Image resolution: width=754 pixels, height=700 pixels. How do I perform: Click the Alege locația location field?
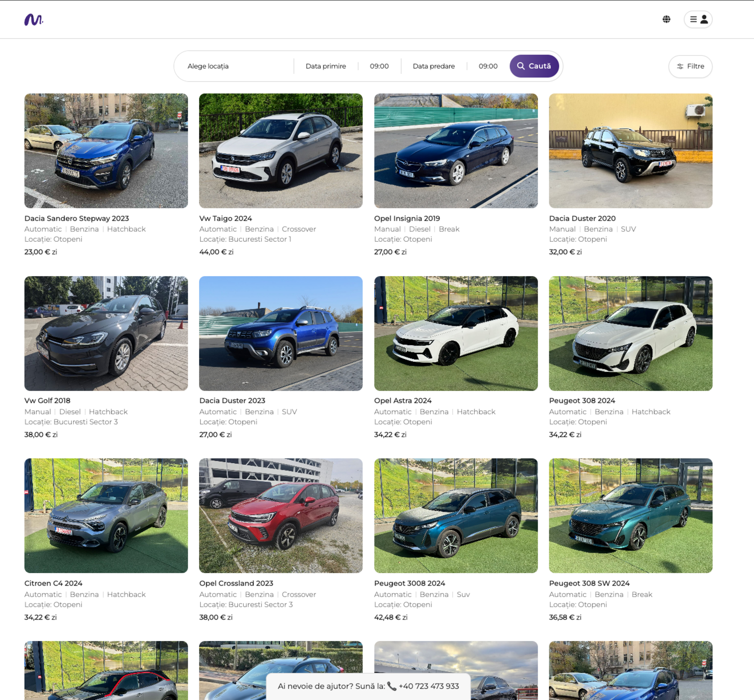point(235,66)
